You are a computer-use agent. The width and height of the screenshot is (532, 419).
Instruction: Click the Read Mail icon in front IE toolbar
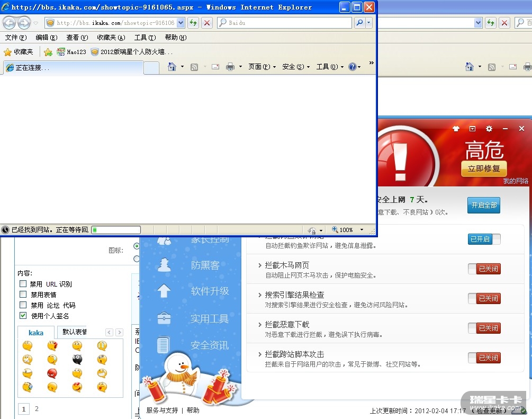coord(215,67)
